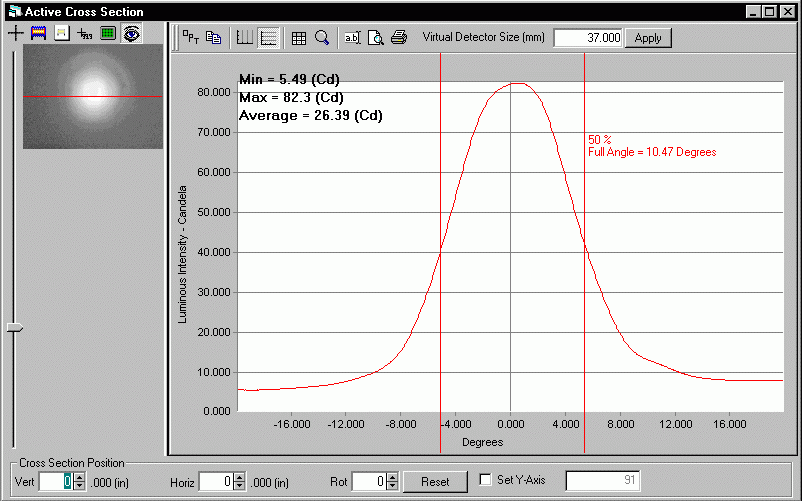802x501 pixels.
Task: Click the right red 50% marker line
Action: 585,253
